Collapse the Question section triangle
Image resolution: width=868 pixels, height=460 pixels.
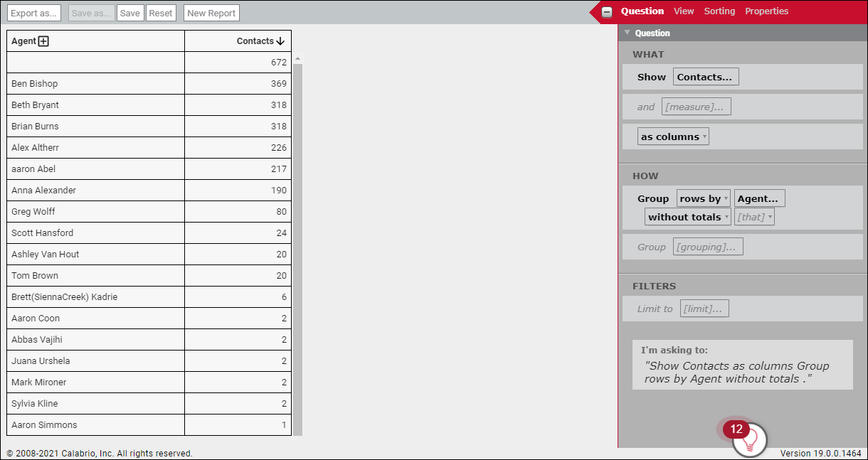tap(627, 33)
